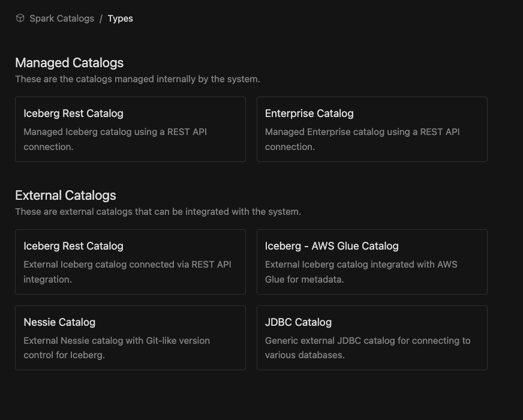Click the Git-like version control description

[x=116, y=347]
